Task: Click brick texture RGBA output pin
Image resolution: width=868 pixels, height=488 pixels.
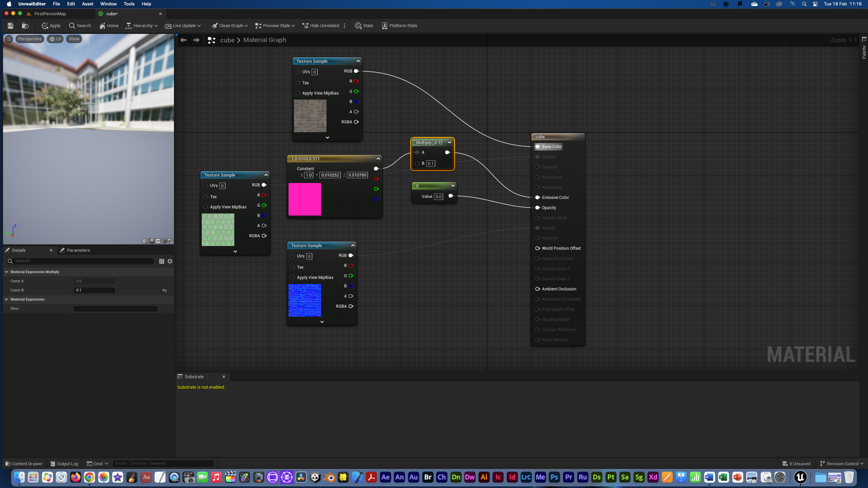Action: pyautogui.click(x=356, y=122)
